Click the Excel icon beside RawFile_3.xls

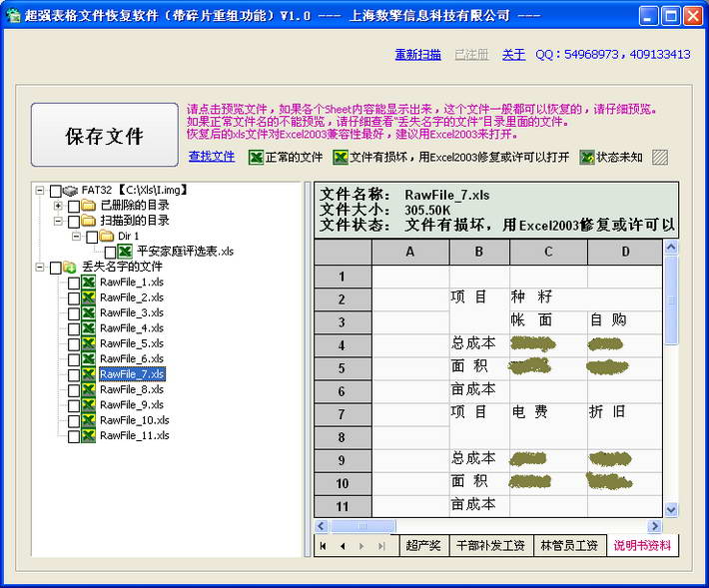coord(88,312)
